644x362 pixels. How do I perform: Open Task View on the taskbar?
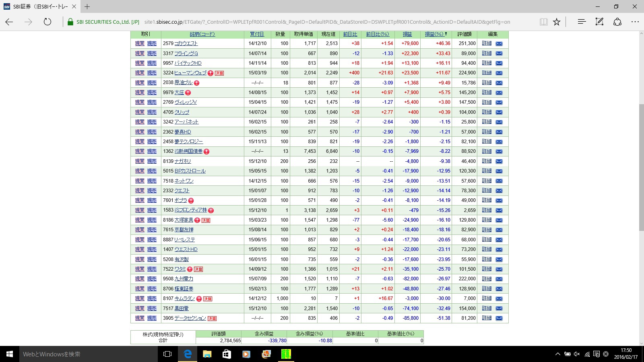167,354
